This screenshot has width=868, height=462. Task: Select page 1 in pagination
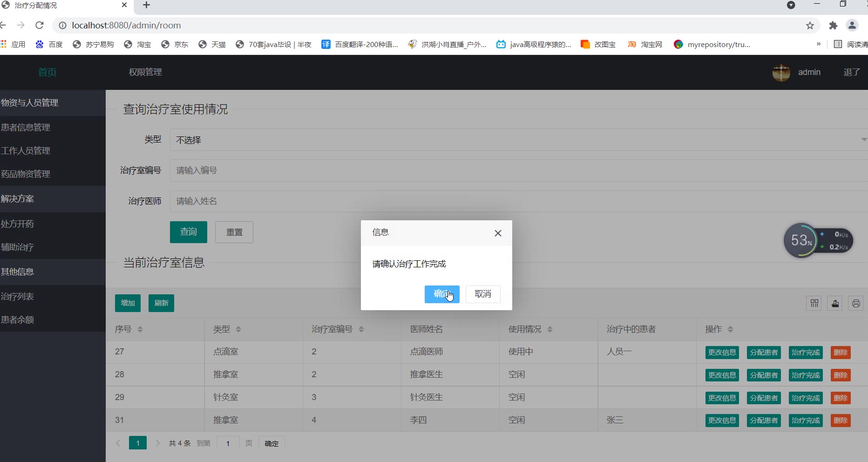tap(138, 443)
